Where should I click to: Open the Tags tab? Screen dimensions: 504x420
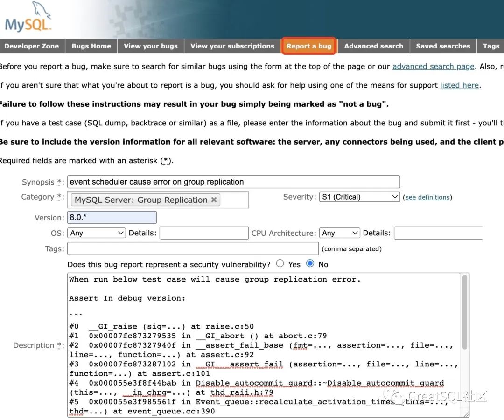pos(491,46)
